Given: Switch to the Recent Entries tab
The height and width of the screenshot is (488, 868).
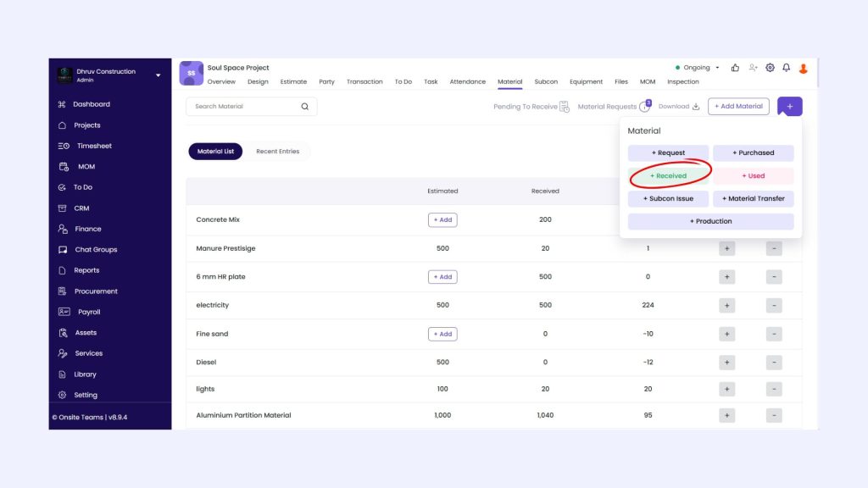Looking at the screenshot, I should pos(277,152).
